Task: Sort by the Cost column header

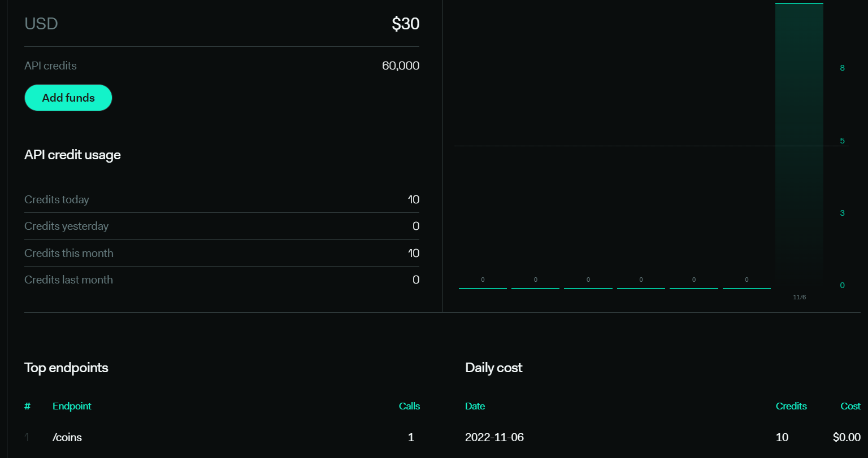Action: coord(850,406)
